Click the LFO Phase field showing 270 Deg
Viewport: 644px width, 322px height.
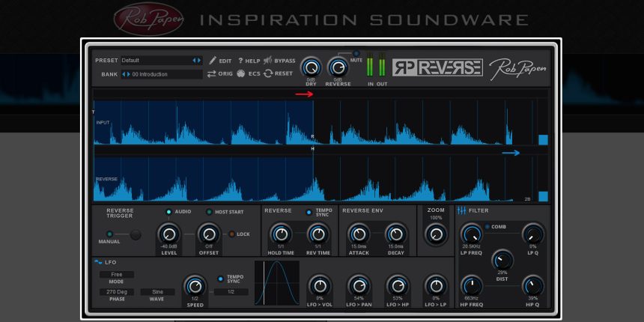tap(116, 292)
